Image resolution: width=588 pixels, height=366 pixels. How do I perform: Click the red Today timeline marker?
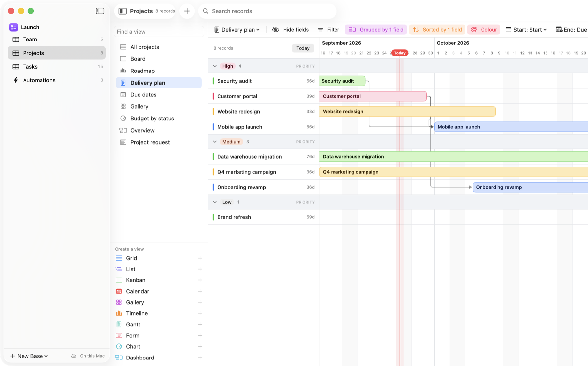tap(400, 53)
